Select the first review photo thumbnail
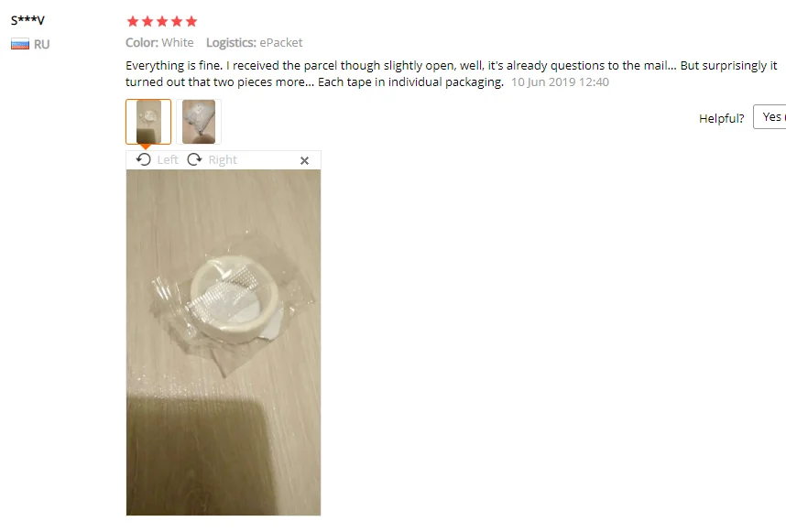Image resolution: width=786 pixels, height=532 pixels. tap(148, 122)
